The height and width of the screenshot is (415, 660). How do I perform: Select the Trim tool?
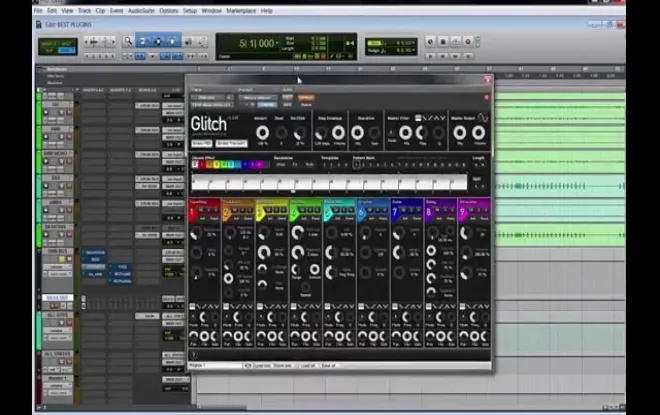tap(142, 41)
